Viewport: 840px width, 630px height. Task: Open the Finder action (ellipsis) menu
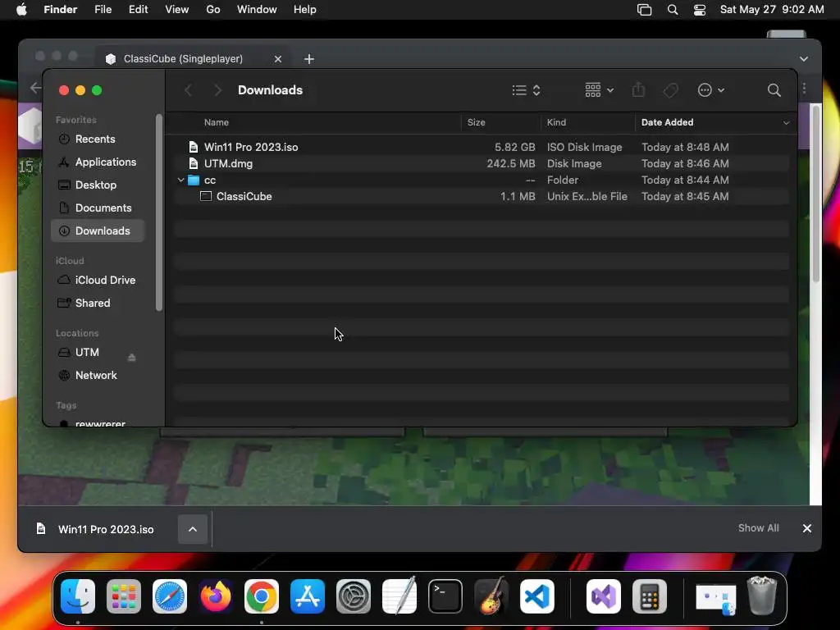[711, 90]
